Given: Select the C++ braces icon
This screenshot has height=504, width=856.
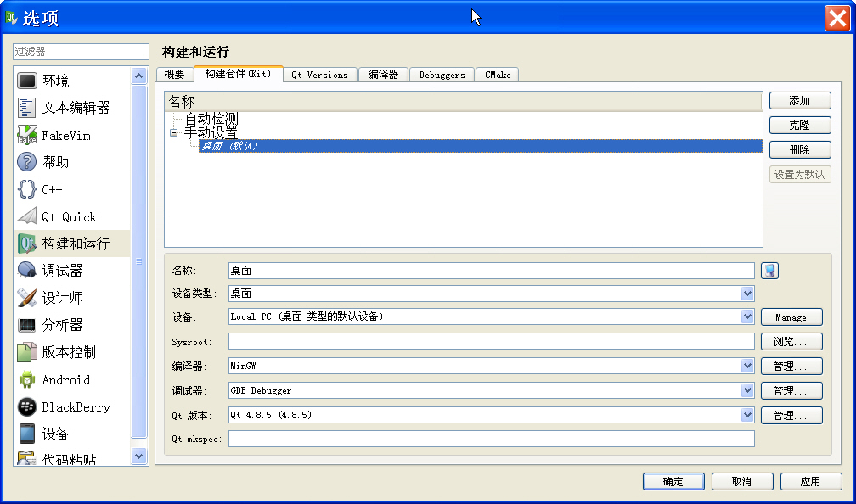Looking at the screenshot, I should pyautogui.click(x=27, y=189).
